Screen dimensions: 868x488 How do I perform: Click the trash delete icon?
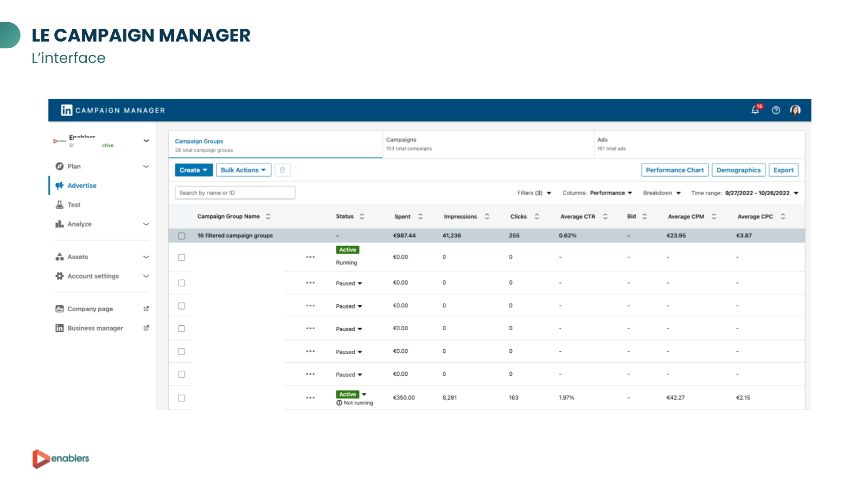[282, 170]
